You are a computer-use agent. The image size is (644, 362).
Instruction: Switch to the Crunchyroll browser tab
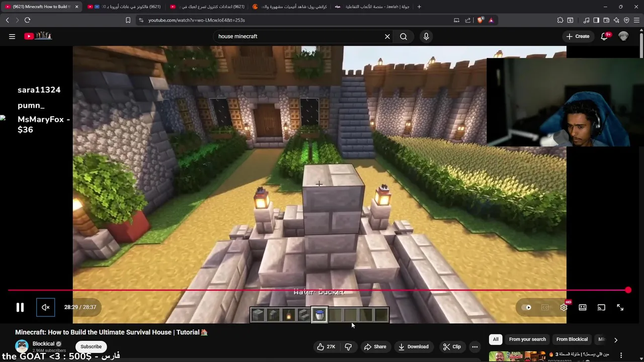coord(289,7)
